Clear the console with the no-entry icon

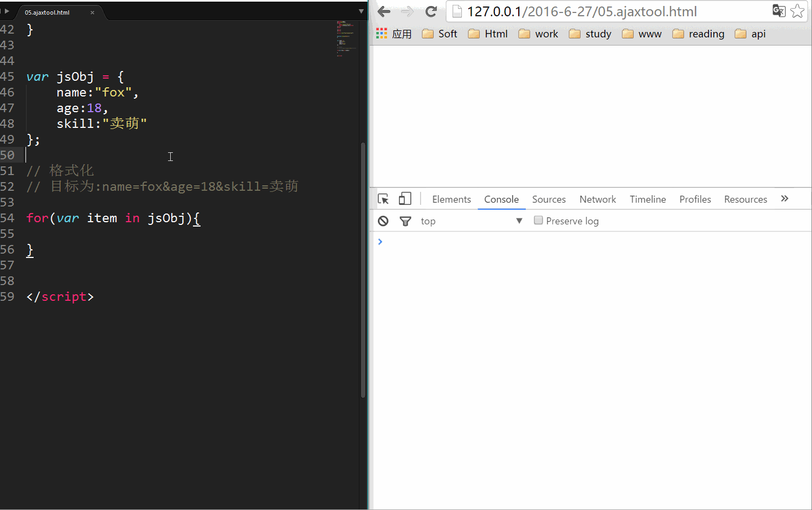[383, 221]
